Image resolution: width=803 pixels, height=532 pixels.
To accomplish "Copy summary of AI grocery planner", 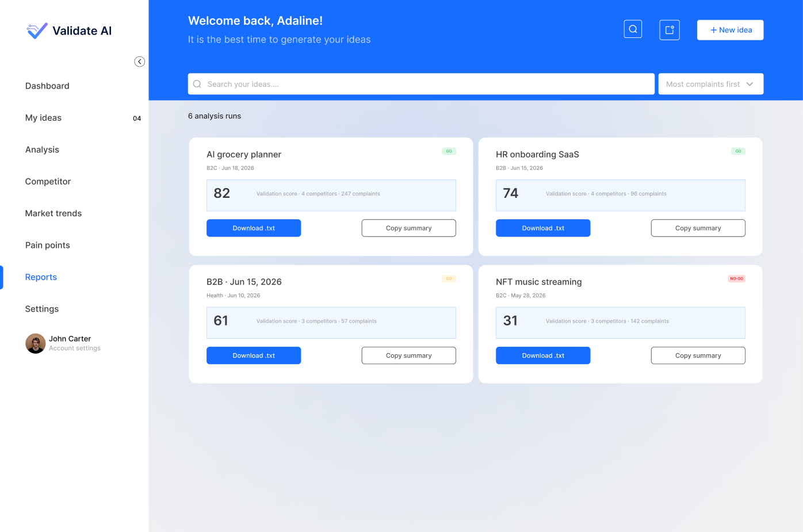I will (409, 228).
